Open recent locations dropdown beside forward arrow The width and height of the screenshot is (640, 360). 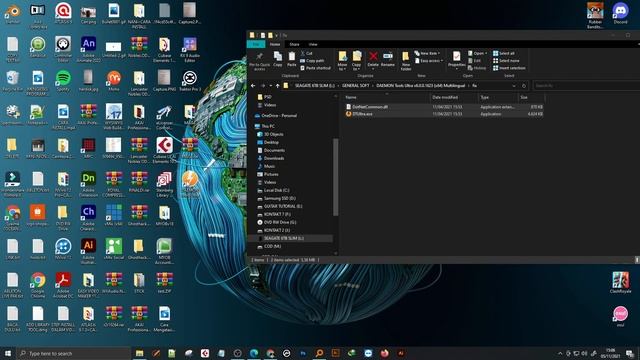click(x=270, y=86)
